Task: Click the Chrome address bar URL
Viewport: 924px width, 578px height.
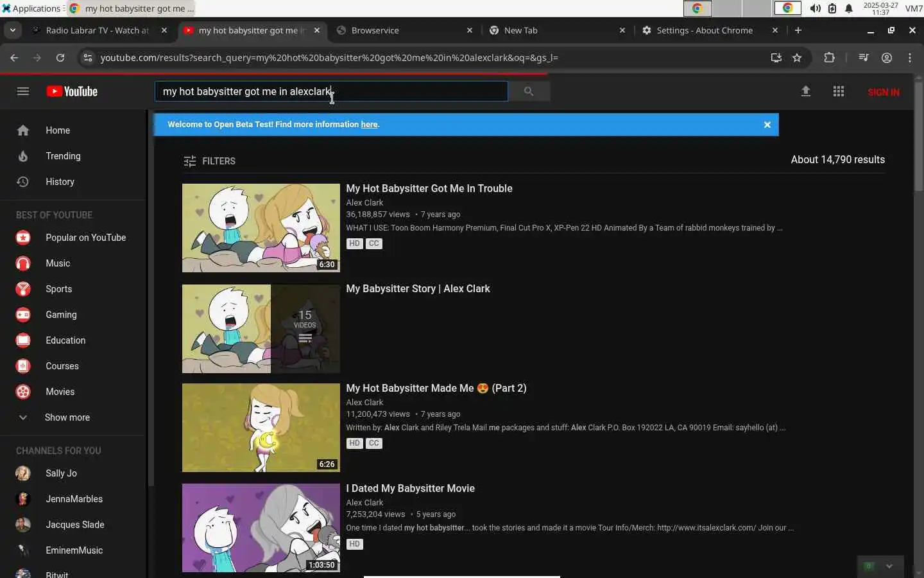Action: pos(329,58)
